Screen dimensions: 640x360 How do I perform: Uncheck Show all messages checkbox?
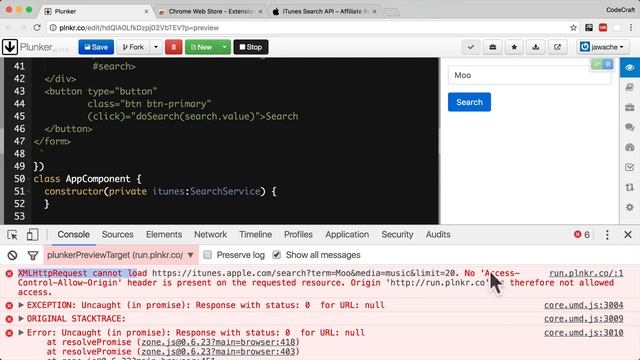point(277,255)
